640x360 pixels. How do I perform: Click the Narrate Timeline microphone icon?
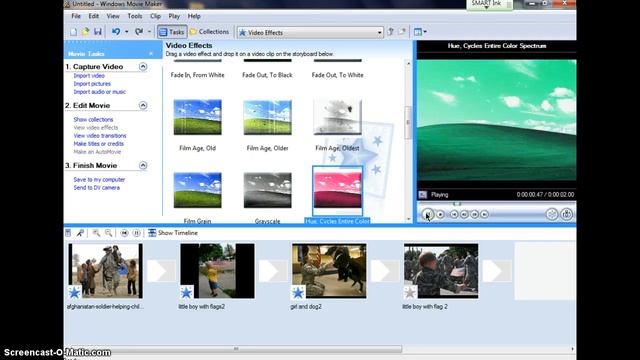tap(80, 233)
